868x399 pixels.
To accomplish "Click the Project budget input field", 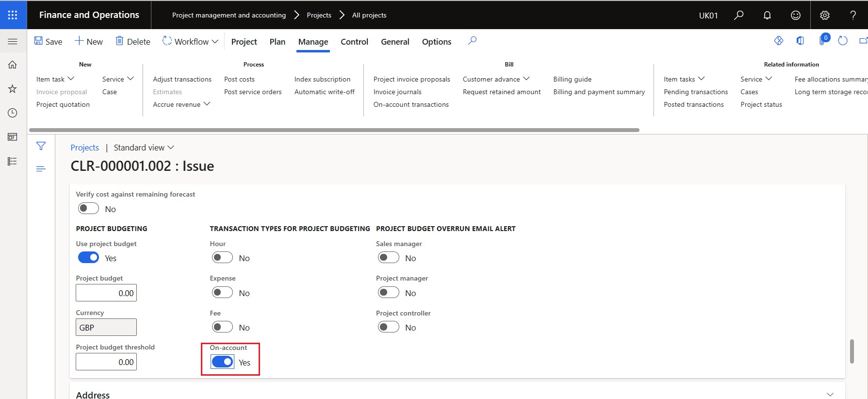I will (x=106, y=293).
